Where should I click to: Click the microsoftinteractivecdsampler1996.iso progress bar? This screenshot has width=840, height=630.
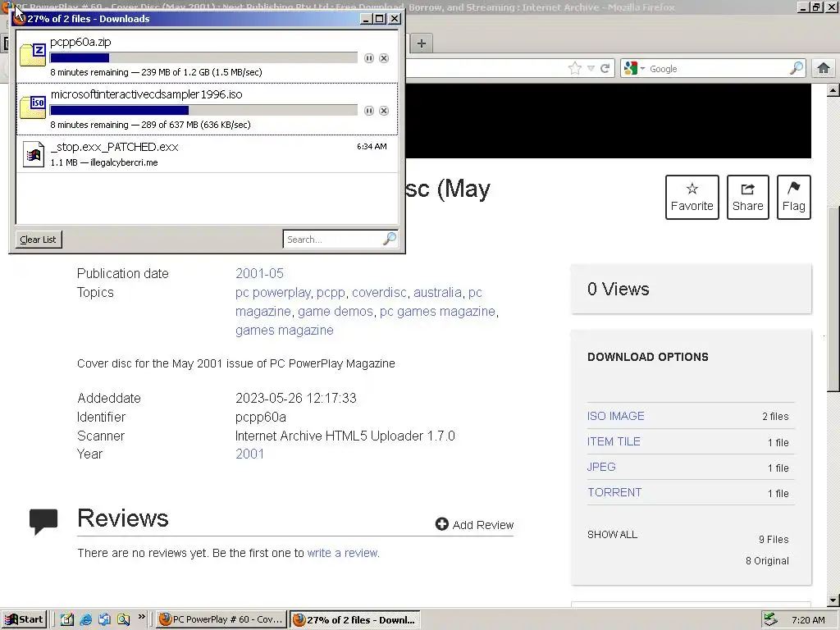click(203, 111)
